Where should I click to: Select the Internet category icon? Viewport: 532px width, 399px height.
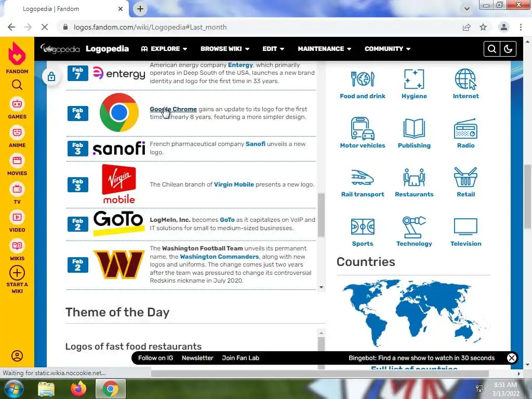click(x=465, y=79)
